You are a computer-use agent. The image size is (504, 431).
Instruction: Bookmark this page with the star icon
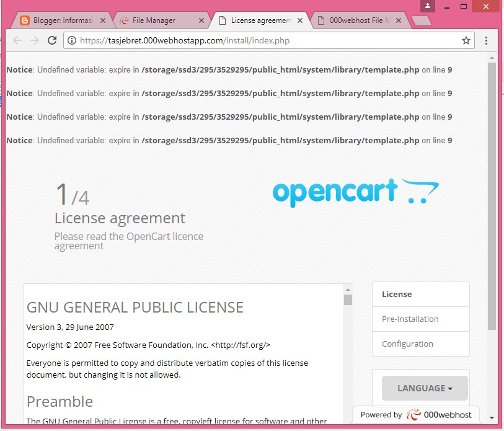tap(466, 40)
